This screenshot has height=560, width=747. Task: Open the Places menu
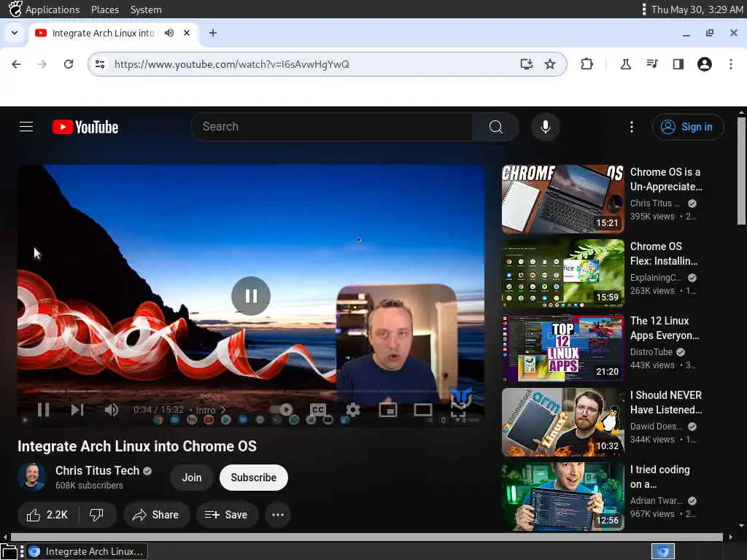pyautogui.click(x=105, y=9)
